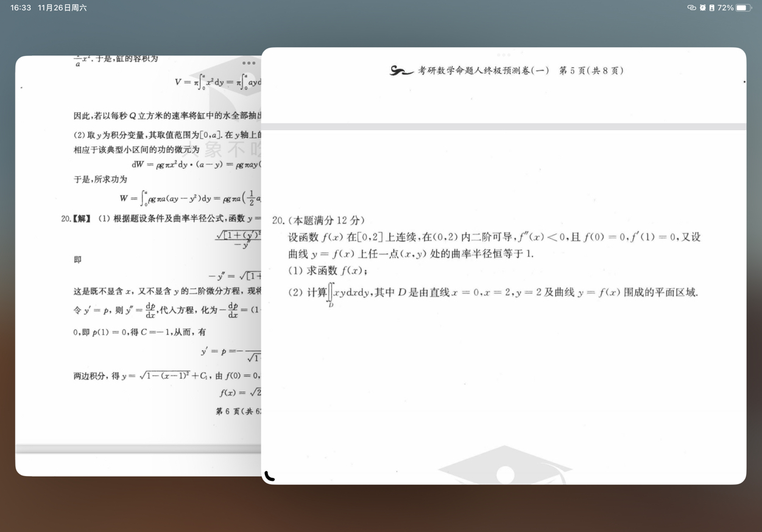This screenshot has width=762, height=532.
Task: Open the multitasking menu on the right document window
Action: (503, 54)
